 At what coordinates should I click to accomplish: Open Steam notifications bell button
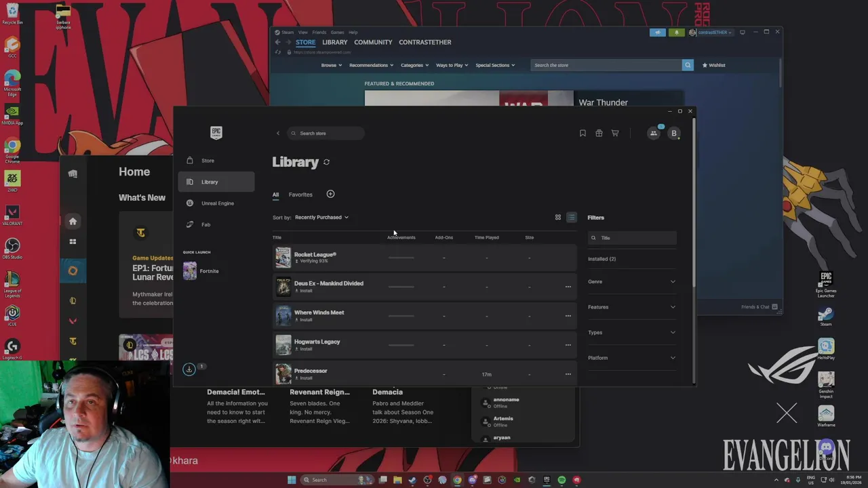tap(676, 32)
